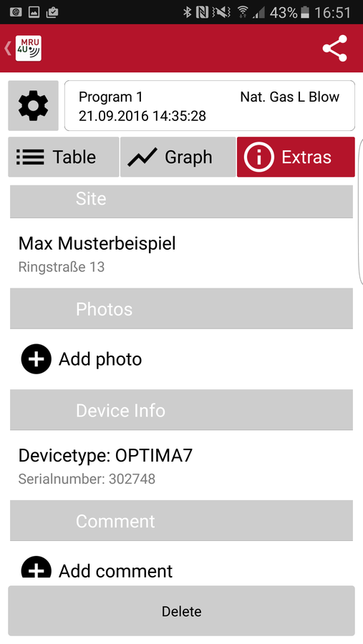Click the list icon on Table tab
Screen dimensions: 363x644
(x=30, y=157)
